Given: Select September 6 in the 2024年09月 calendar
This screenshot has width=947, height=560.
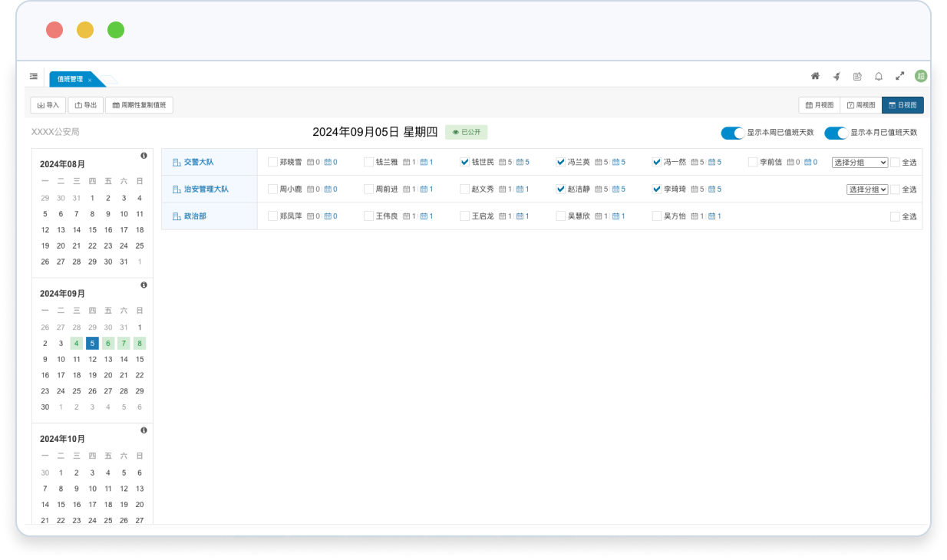Looking at the screenshot, I should pyautogui.click(x=108, y=343).
